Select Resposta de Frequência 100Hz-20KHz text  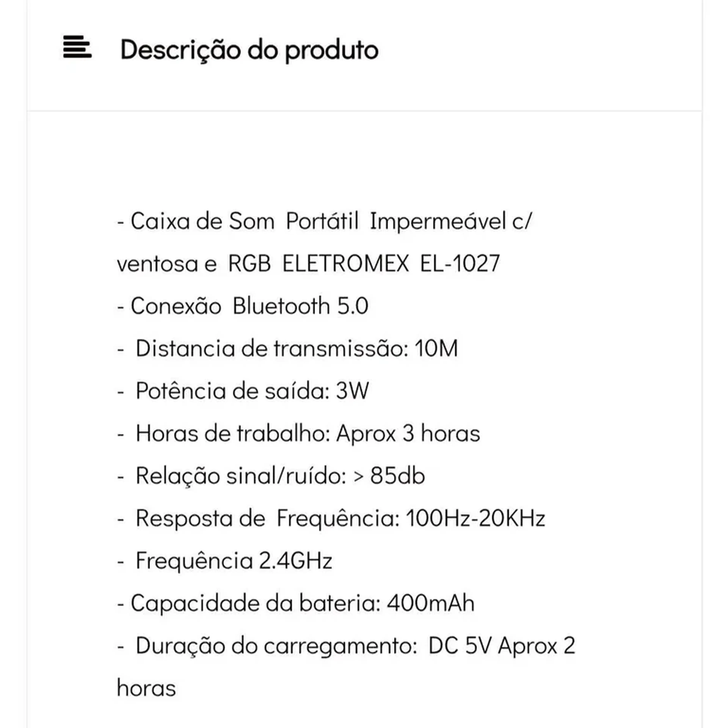[331, 519]
